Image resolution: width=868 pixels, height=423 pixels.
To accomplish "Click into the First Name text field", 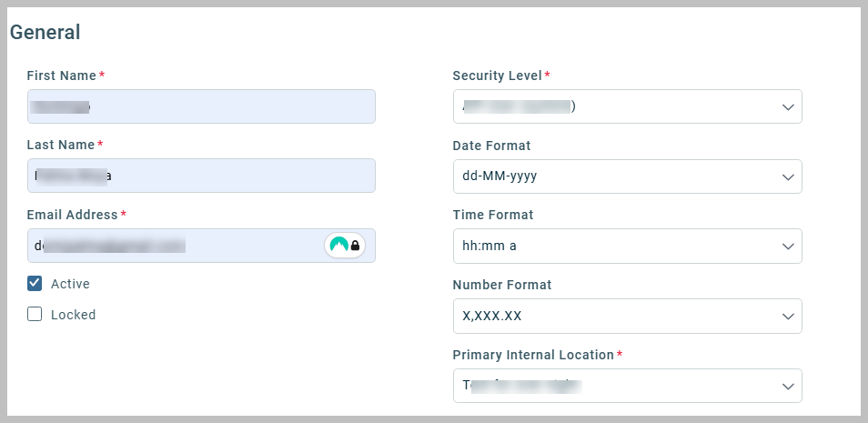I will tap(201, 106).
